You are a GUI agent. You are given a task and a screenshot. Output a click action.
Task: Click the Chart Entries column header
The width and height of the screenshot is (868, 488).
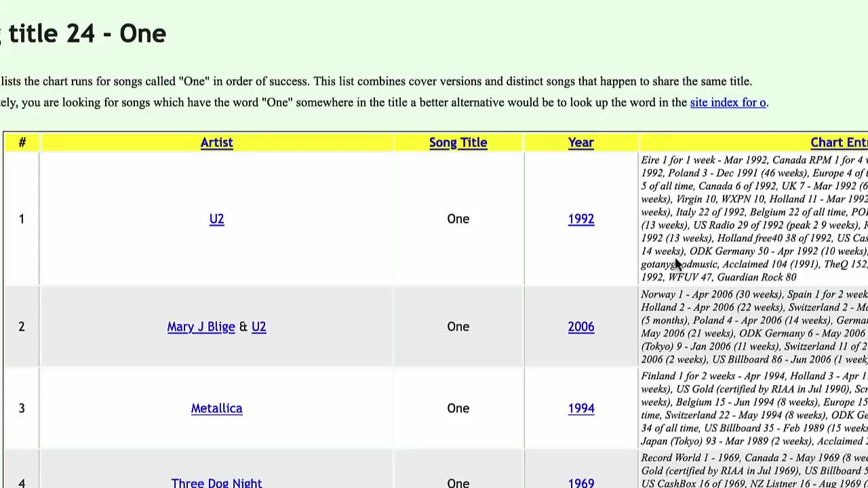tap(839, 142)
